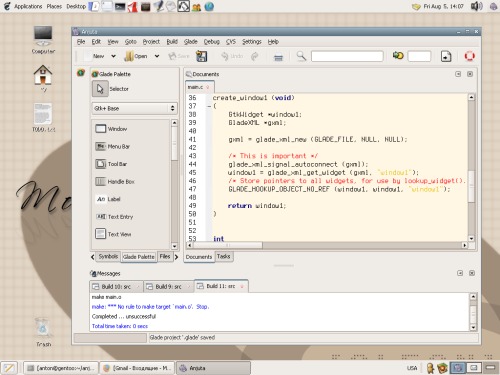This screenshot has height=375, width=500.
Task: Switch to the Gmail taskbar window
Action: click(137, 368)
